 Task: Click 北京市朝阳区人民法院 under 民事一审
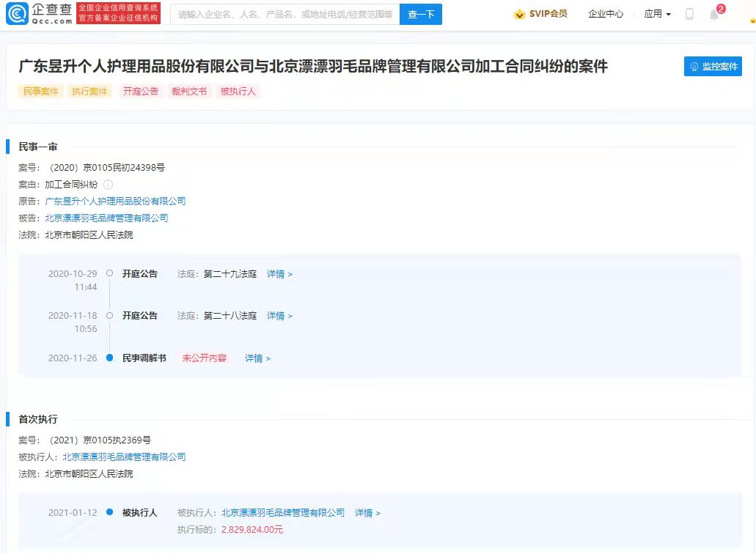click(x=89, y=235)
